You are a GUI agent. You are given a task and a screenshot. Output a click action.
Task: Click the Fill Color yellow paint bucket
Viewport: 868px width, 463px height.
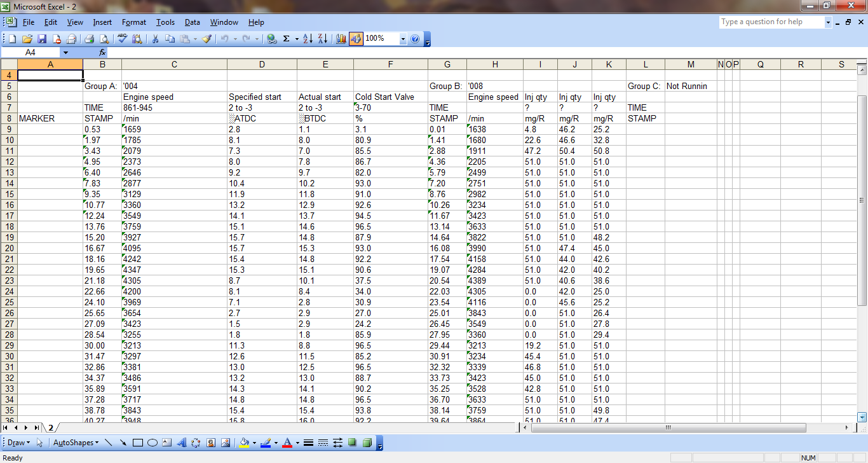244,443
